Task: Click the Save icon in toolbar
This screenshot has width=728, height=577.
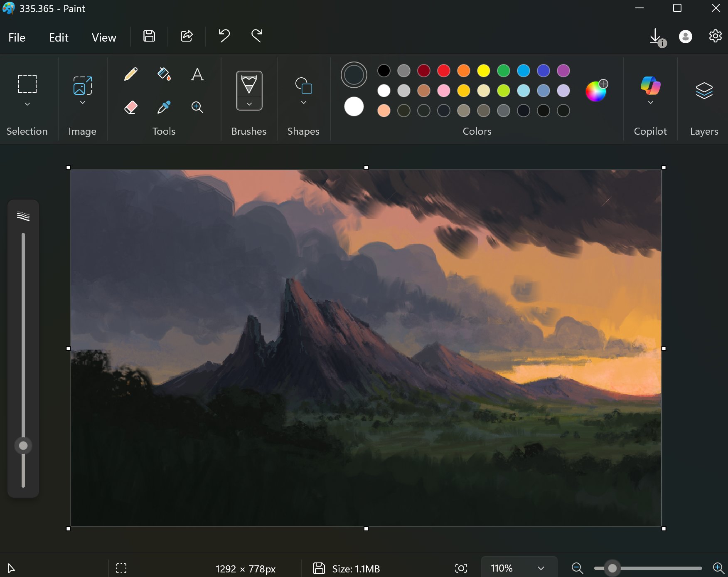Action: pos(149,36)
